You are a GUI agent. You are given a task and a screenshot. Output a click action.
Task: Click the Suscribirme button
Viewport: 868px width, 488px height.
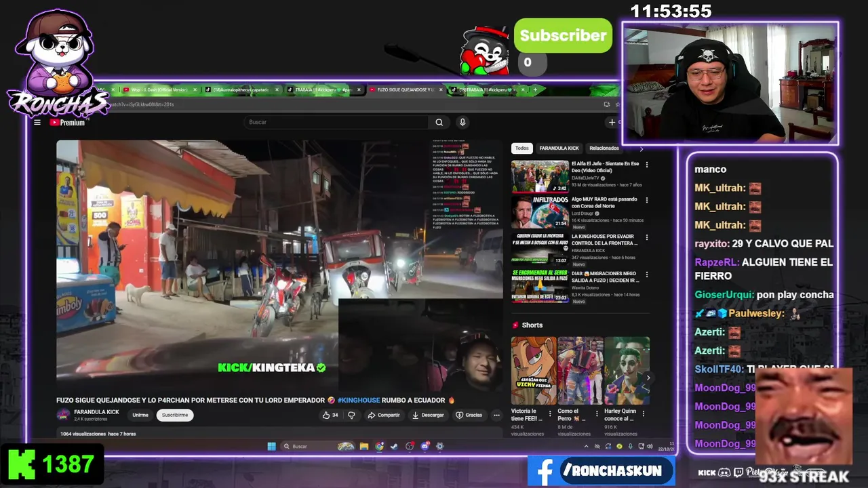(x=175, y=415)
